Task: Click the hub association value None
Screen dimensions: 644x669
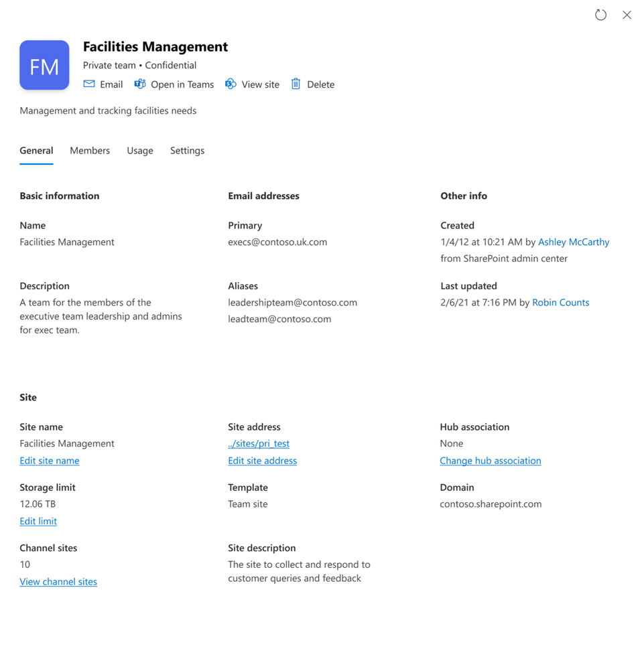Action: point(452,444)
